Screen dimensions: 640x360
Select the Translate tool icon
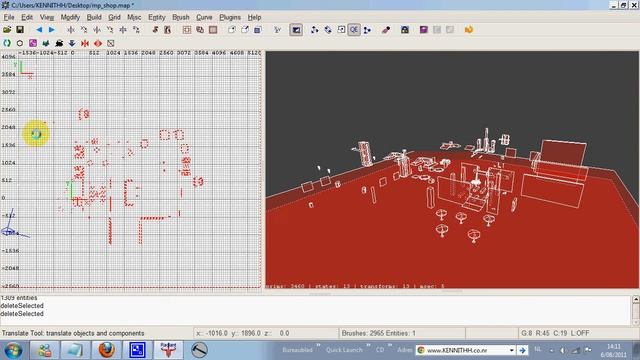pos(315,30)
